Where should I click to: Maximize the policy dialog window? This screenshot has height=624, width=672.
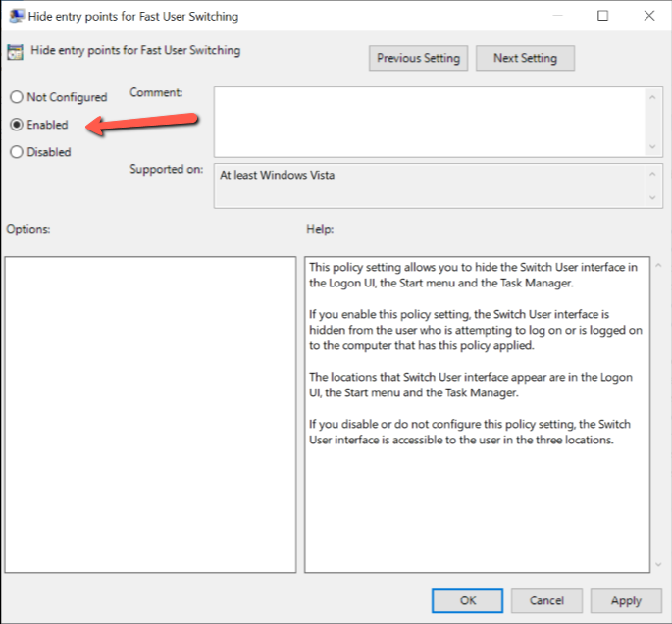coord(602,16)
